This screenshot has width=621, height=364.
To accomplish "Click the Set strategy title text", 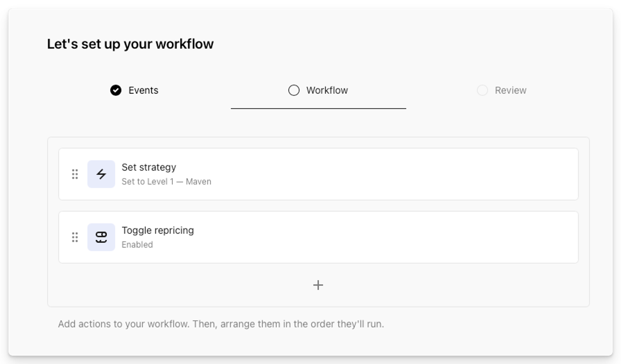I will 149,167.
